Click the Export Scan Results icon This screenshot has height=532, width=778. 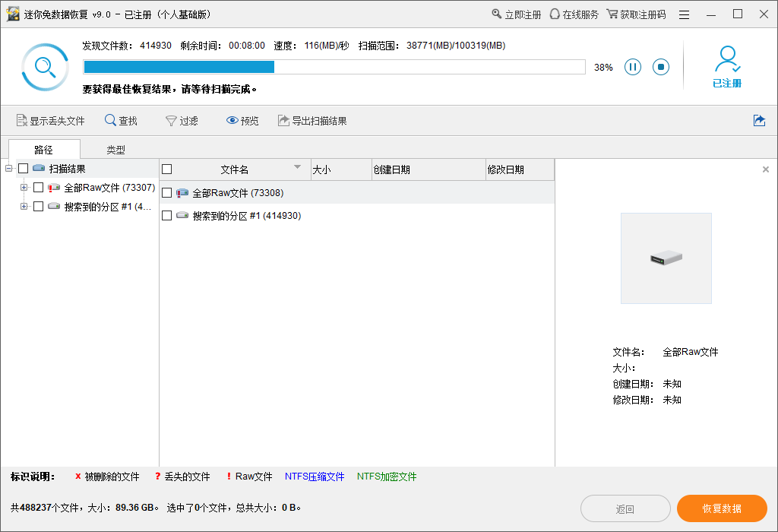click(283, 121)
